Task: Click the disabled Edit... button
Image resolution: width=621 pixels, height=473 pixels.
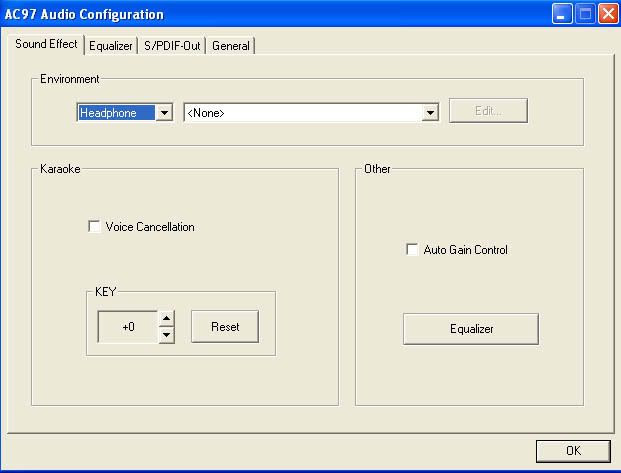Action: click(x=488, y=111)
